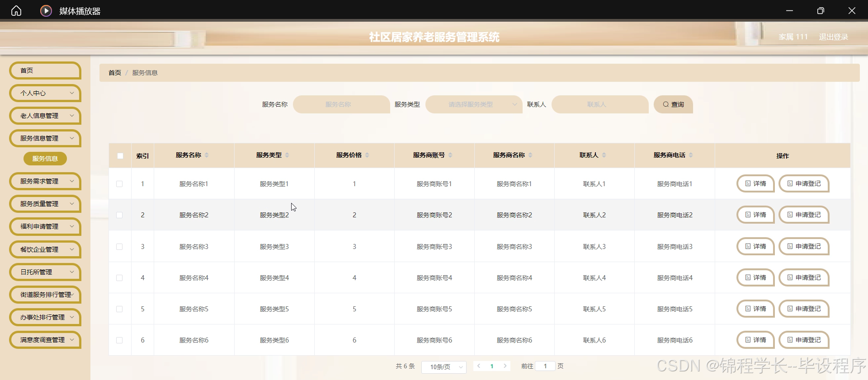Open 详情 for 服务名称1

[x=755, y=183]
